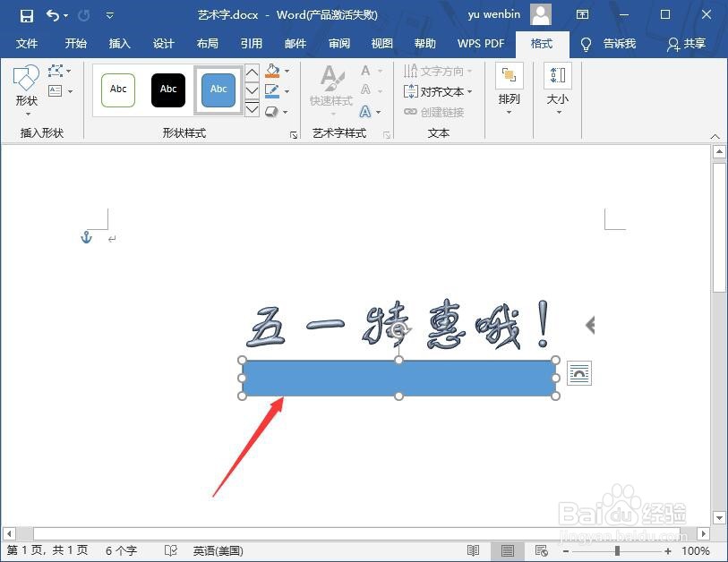The height and width of the screenshot is (562, 728).
Task: Open the 审阅 ribbon tab
Action: [338, 43]
